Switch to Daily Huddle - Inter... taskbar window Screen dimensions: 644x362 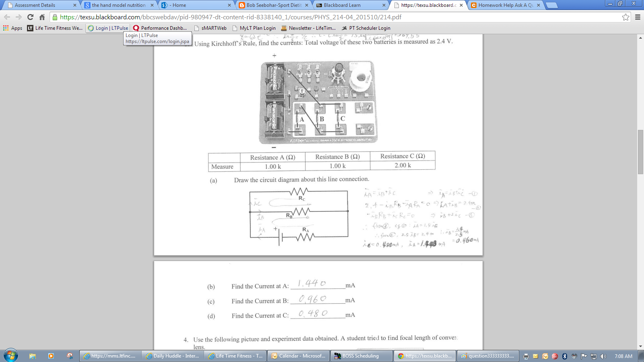pos(173,356)
